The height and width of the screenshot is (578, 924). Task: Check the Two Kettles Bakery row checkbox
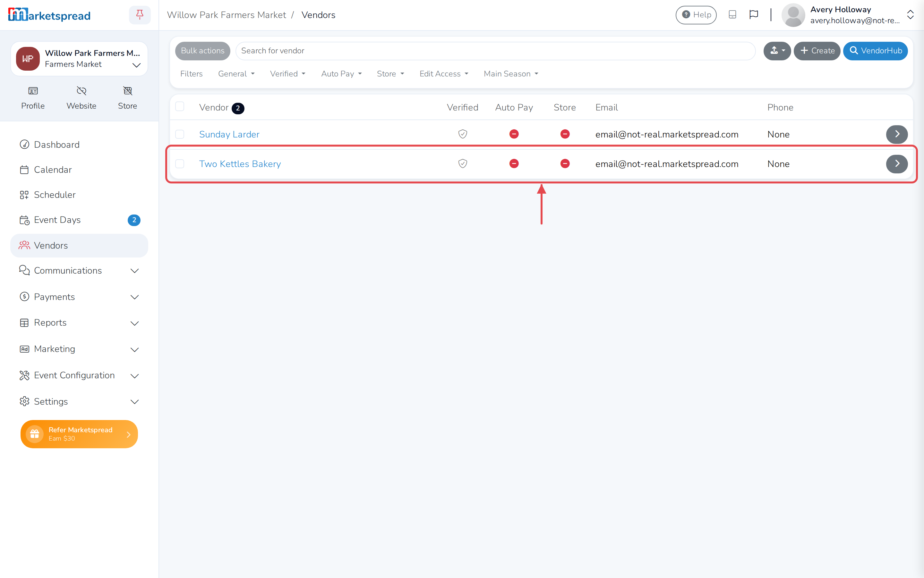tap(179, 164)
